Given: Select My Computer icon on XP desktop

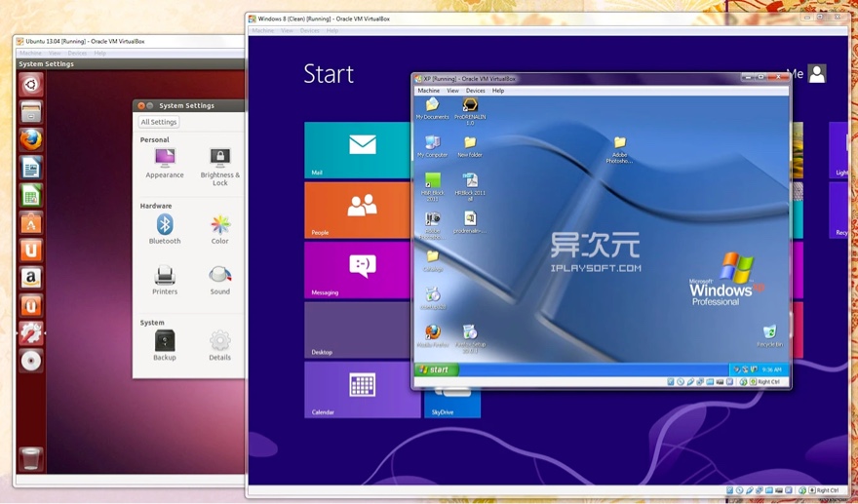Looking at the screenshot, I should click(432, 146).
